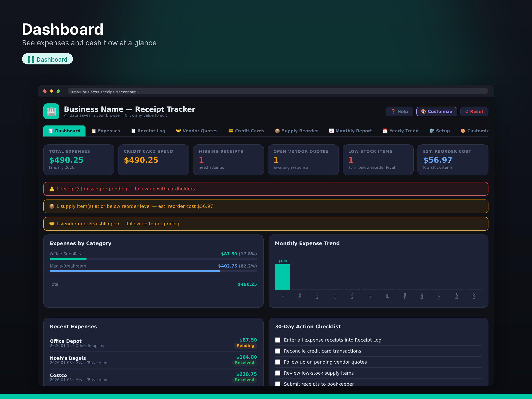Screen dimensions: 532x399
Task: Click the box icon on Supply Reorder tab
Action: [x=277, y=131]
